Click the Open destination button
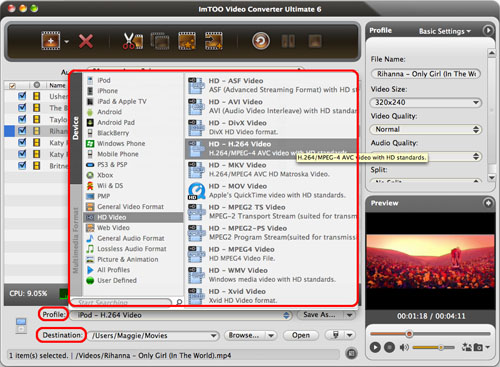The image size is (500, 367). [301, 335]
